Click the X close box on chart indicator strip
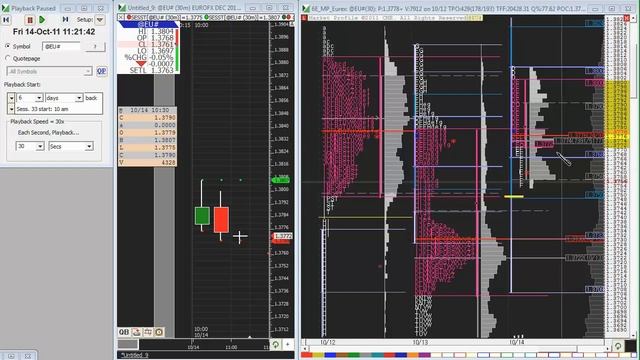Viewport: 640px width, 360px height. 121,17
